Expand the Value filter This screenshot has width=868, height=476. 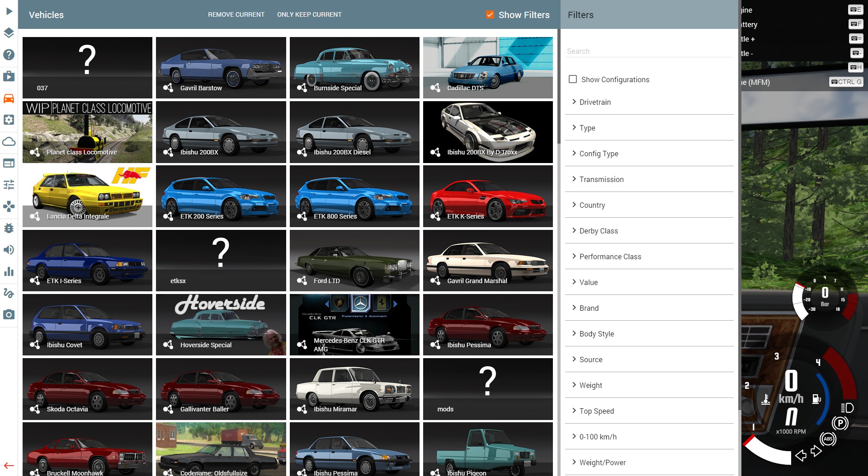(649, 282)
